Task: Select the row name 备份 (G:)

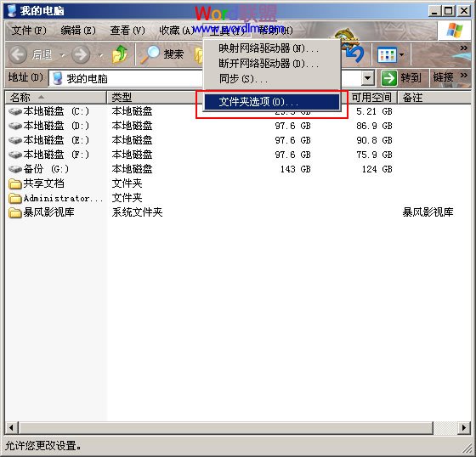Action: coord(46,169)
